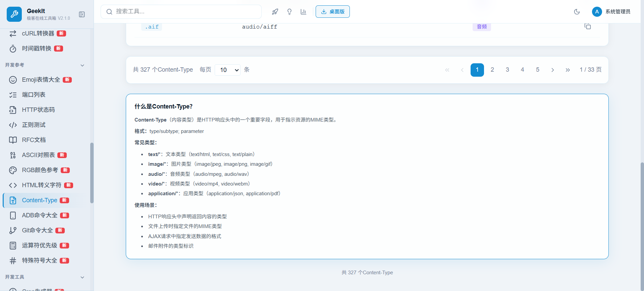The height and width of the screenshot is (291, 644).
Task: Open the bar chart statistics icon
Action: click(x=304, y=12)
